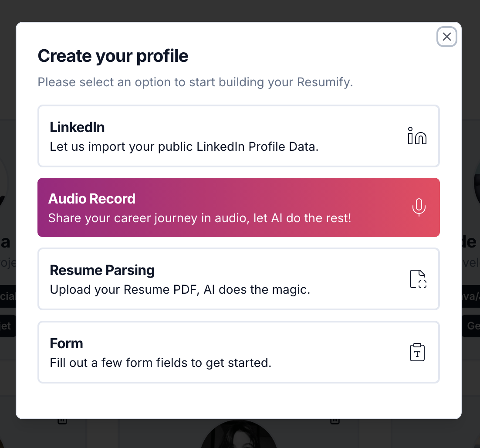Choose the "Audio Record" option title
Viewport: 480px width, 448px height.
click(92, 199)
